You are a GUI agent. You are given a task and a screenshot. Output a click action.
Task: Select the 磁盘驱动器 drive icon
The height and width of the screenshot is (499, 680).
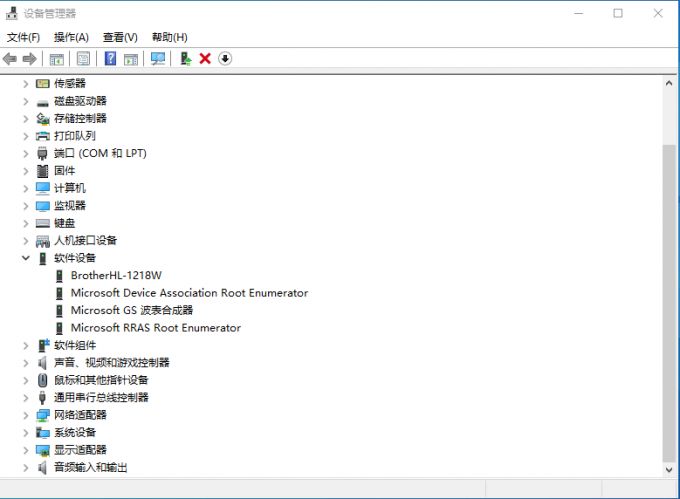pyautogui.click(x=42, y=103)
